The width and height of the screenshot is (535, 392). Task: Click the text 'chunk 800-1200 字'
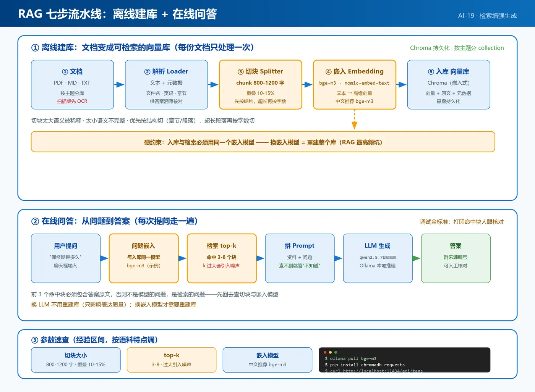[260, 83]
